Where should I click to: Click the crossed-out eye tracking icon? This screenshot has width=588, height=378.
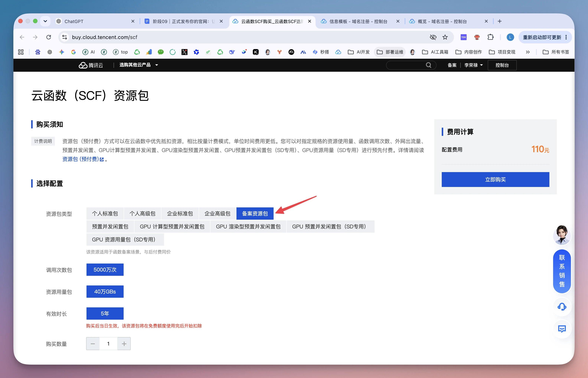pyautogui.click(x=433, y=37)
